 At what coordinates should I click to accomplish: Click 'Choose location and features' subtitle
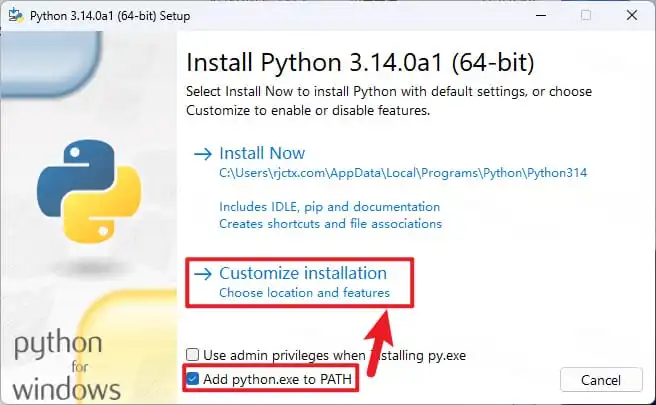pyautogui.click(x=305, y=292)
